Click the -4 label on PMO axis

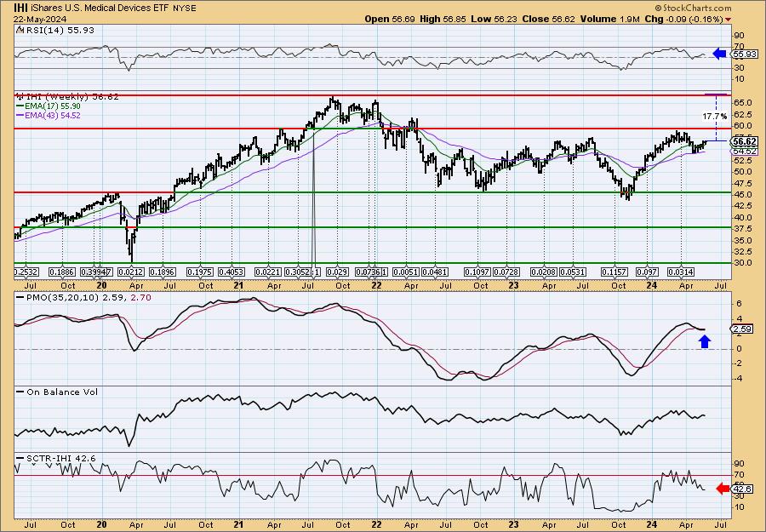pos(739,378)
